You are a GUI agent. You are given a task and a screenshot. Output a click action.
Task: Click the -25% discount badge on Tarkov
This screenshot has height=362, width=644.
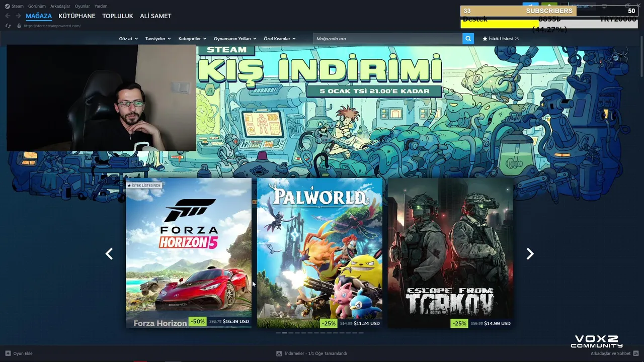[x=459, y=323]
